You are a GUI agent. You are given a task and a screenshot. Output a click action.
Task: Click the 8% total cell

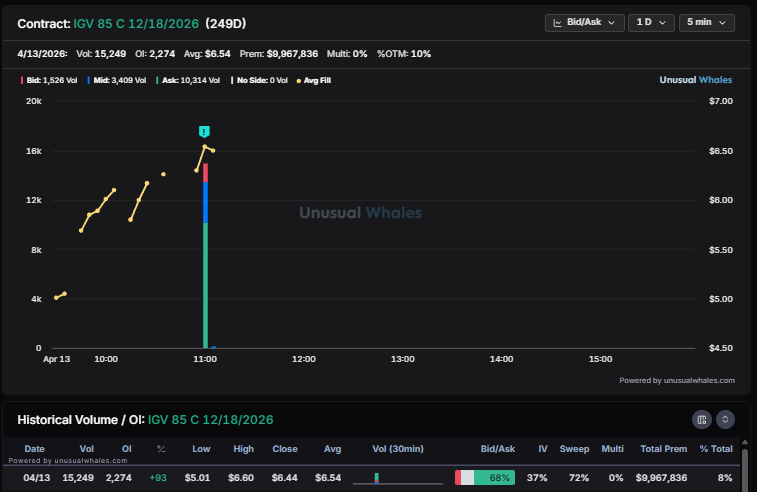[x=725, y=478]
